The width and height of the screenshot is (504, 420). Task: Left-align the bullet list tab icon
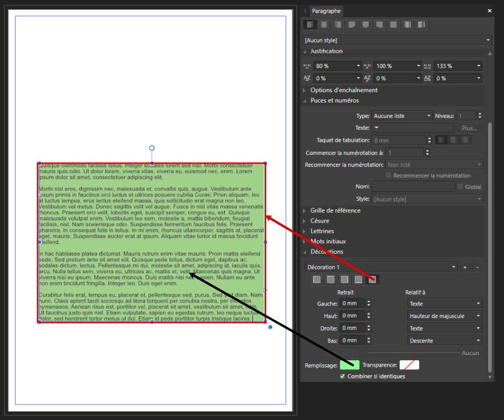coord(441,140)
